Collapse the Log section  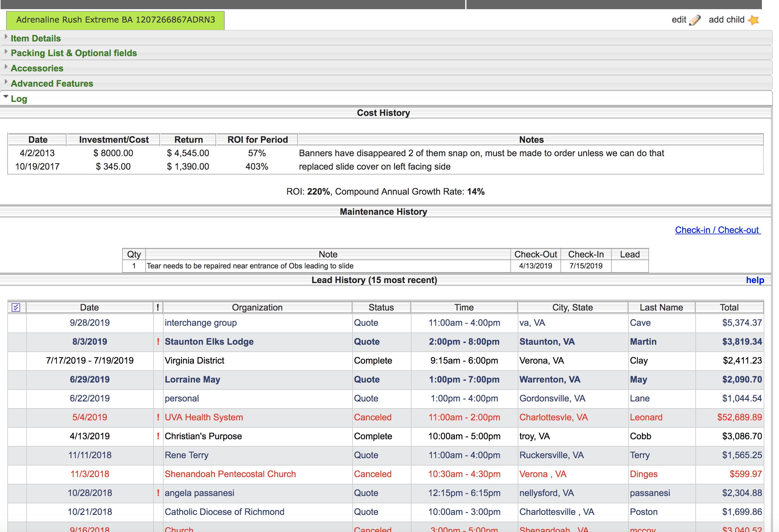click(19, 99)
